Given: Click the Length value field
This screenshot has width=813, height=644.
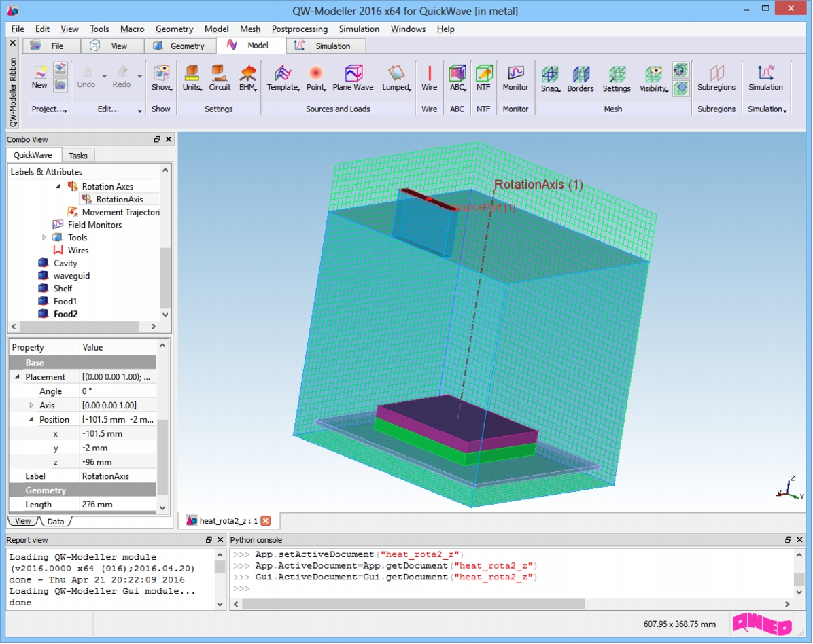Looking at the screenshot, I should click(118, 505).
